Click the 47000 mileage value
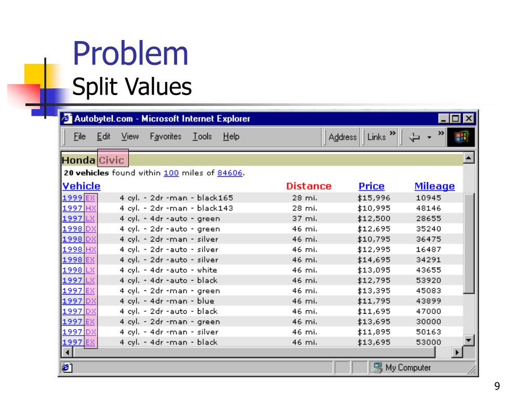Screen dimensions: 532x399 coord(429,311)
